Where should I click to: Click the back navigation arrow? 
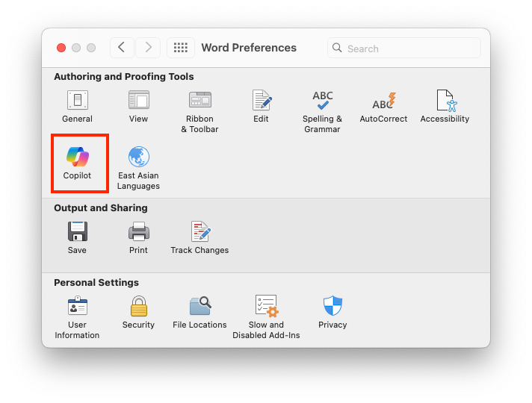122,48
